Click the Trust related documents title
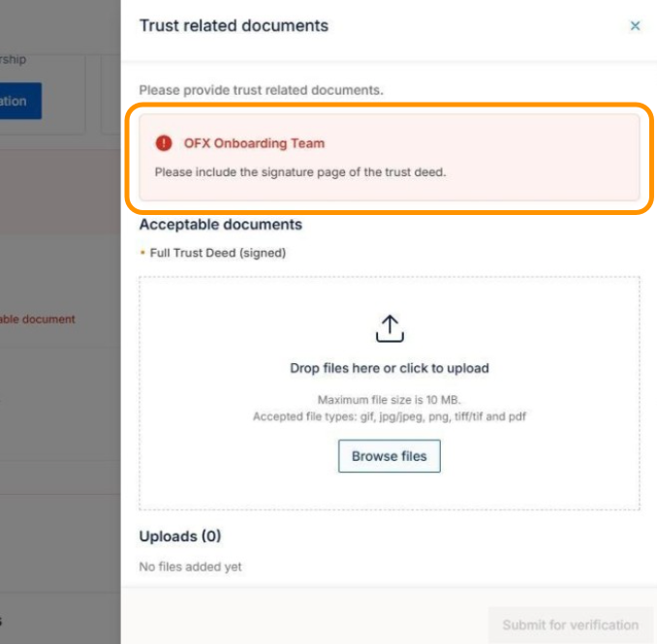This screenshot has height=644, width=657. (234, 25)
